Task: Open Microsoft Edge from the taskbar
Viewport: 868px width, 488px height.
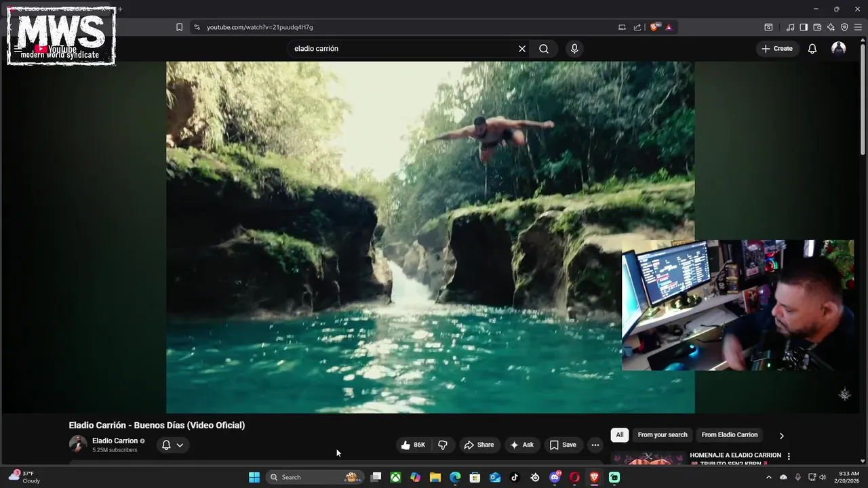Action: [455, 477]
